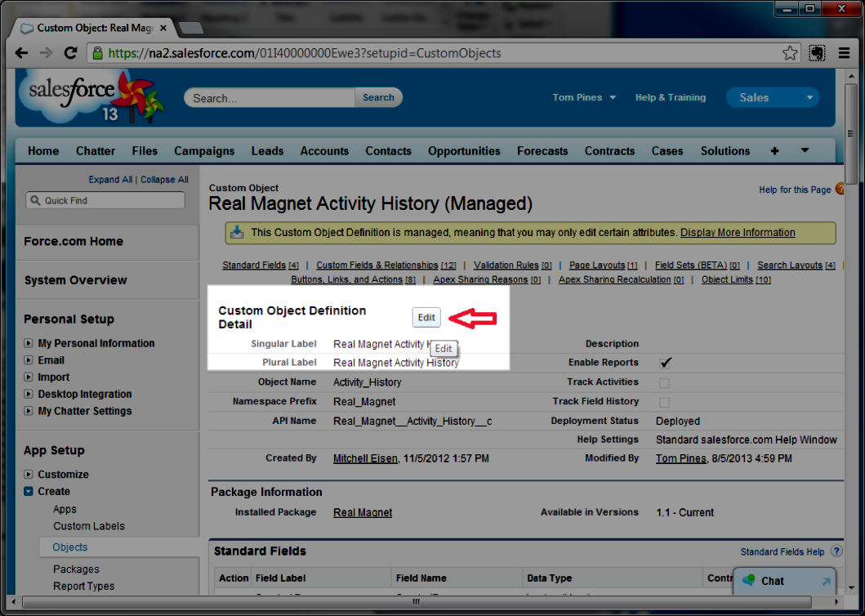Screen dimensions: 865x616
Task: Expand Desktop Integration section
Action: point(29,394)
